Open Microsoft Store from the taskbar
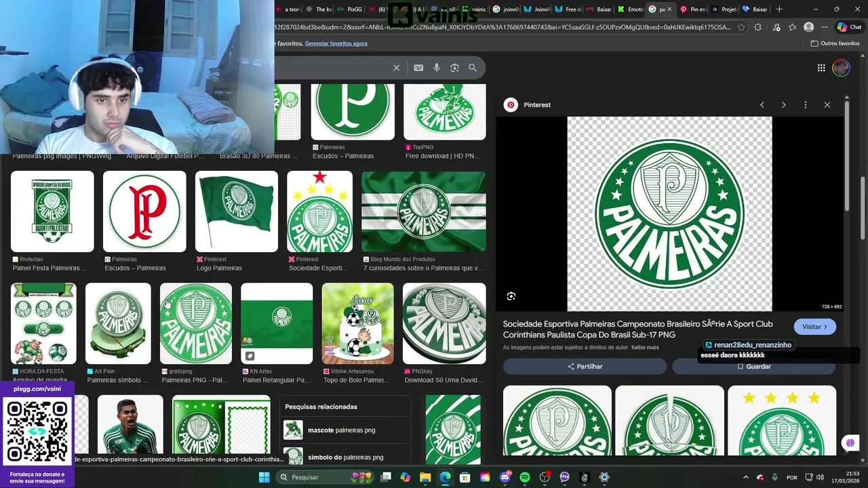Viewport: 868px width, 488px height. tap(465, 477)
